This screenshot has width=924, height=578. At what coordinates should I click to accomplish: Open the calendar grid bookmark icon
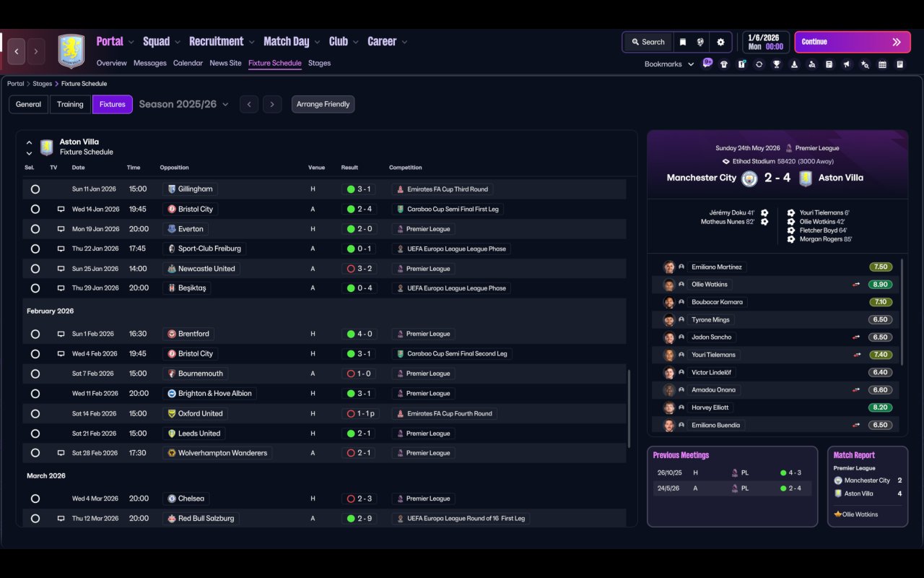[882, 64]
